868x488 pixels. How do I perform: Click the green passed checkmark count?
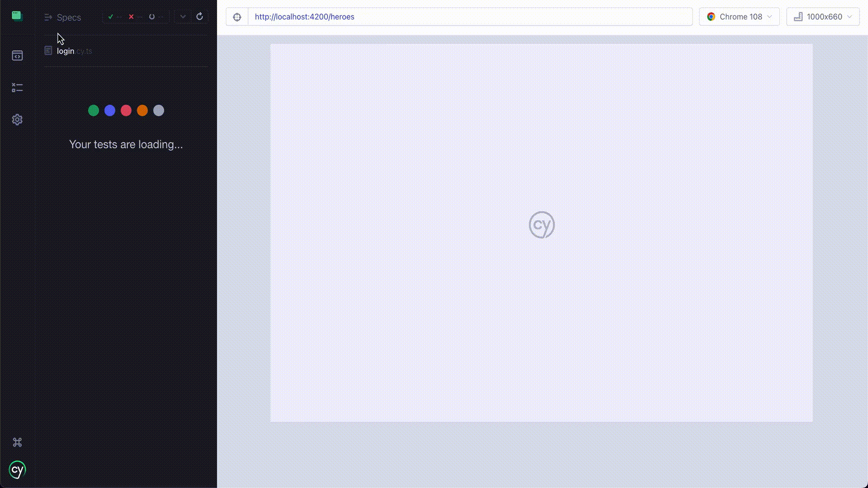tap(111, 17)
